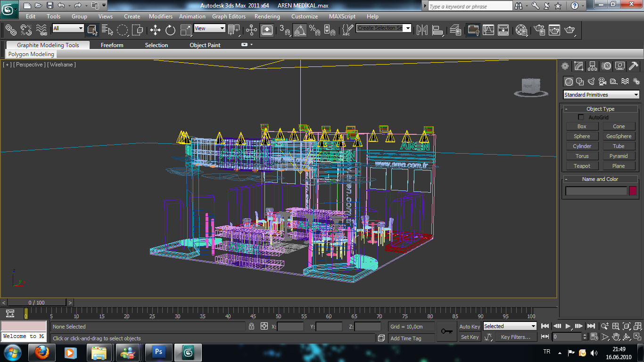Open the View reference coordinate dropdown
Screen dimensions: 644x362
[209, 28]
